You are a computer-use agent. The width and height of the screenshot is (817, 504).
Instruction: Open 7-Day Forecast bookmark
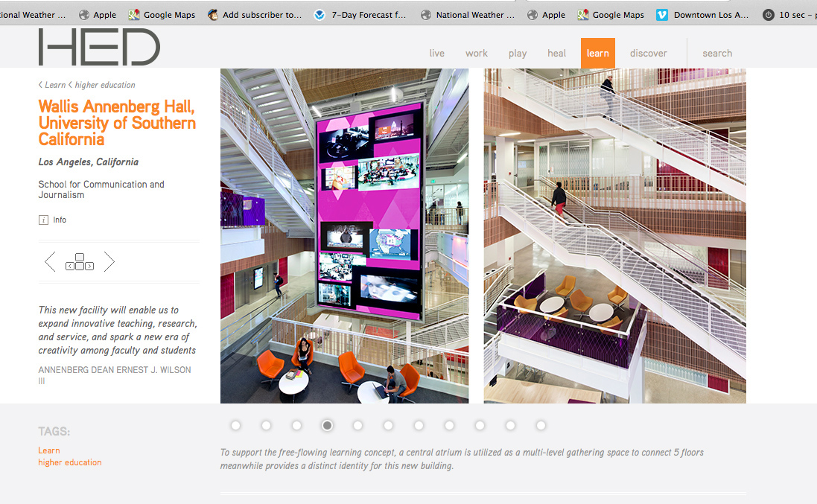(x=360, y=15)
